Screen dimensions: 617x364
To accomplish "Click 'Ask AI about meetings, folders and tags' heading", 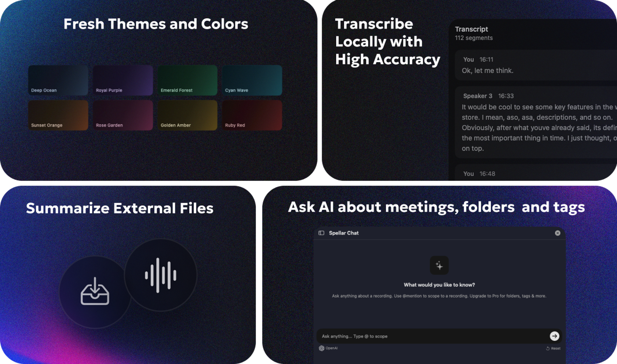I will (436, 207).
